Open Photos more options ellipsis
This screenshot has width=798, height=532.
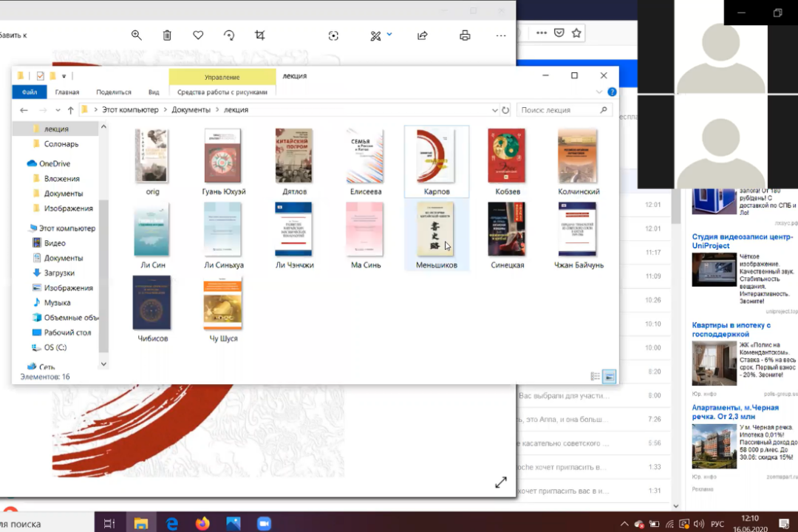point(501,35)
